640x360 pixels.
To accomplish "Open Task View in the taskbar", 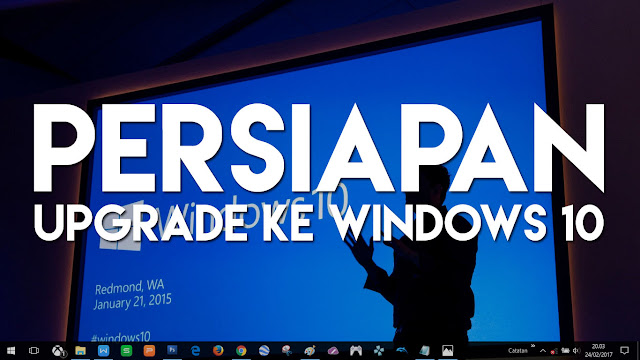I will click(x=34, y=351).
